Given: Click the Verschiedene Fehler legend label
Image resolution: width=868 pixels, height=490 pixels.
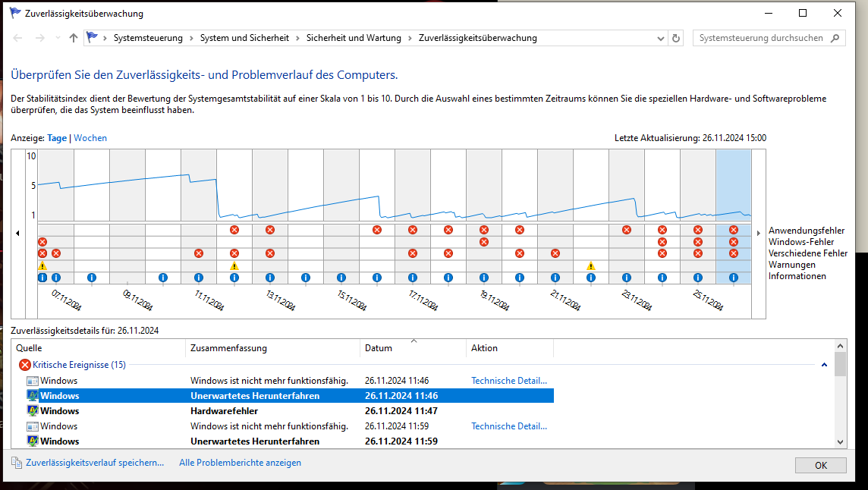Looking at the screenshot, I should click(807, 253).
